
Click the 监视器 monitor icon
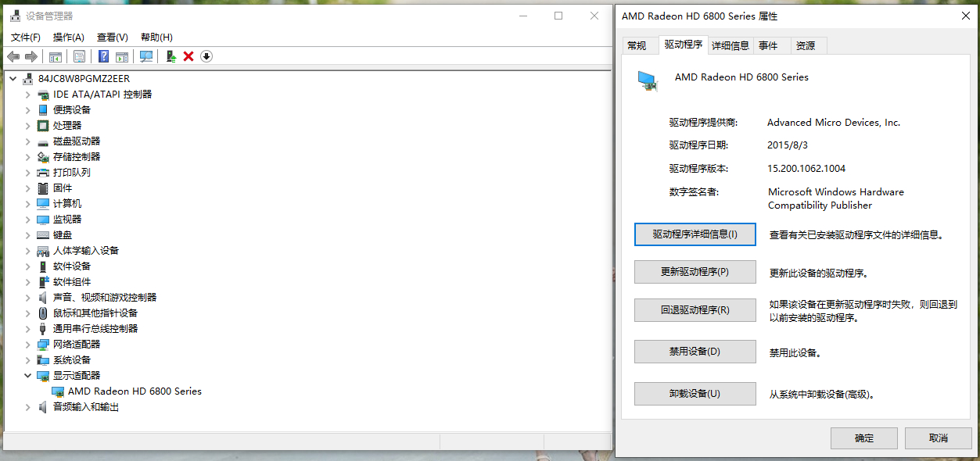43,220
